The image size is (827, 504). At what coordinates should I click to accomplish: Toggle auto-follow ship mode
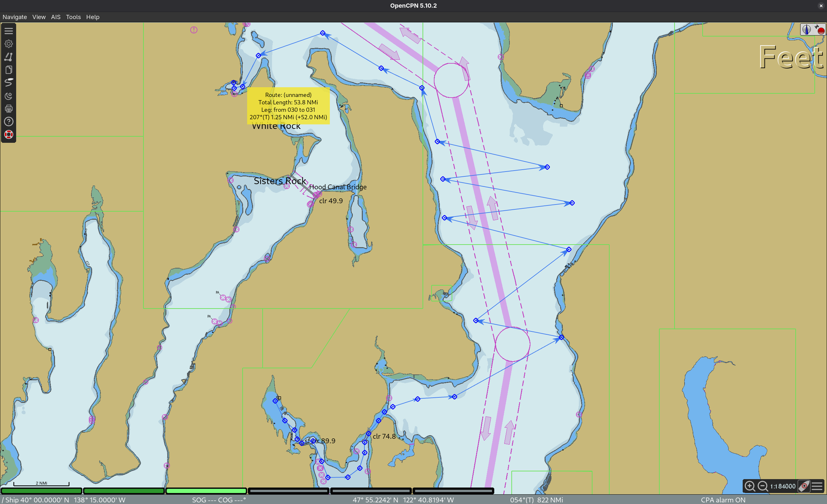pos(804,486)
